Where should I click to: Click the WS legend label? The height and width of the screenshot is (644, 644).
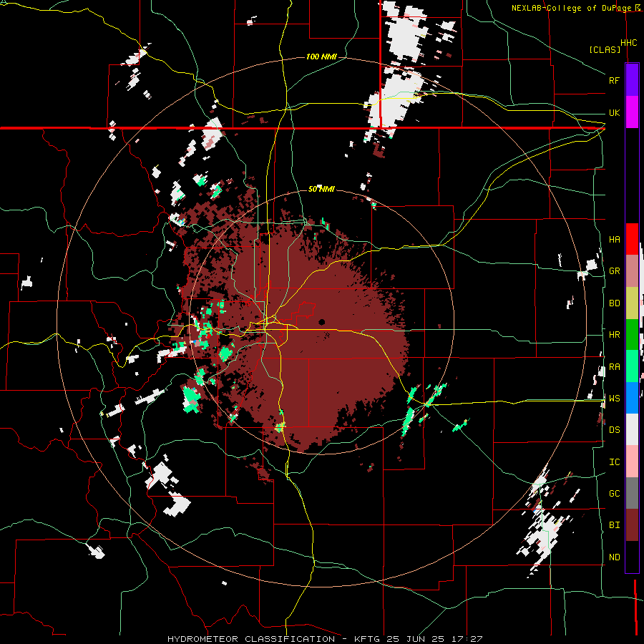pyautogui.click(x=614, y=399)
